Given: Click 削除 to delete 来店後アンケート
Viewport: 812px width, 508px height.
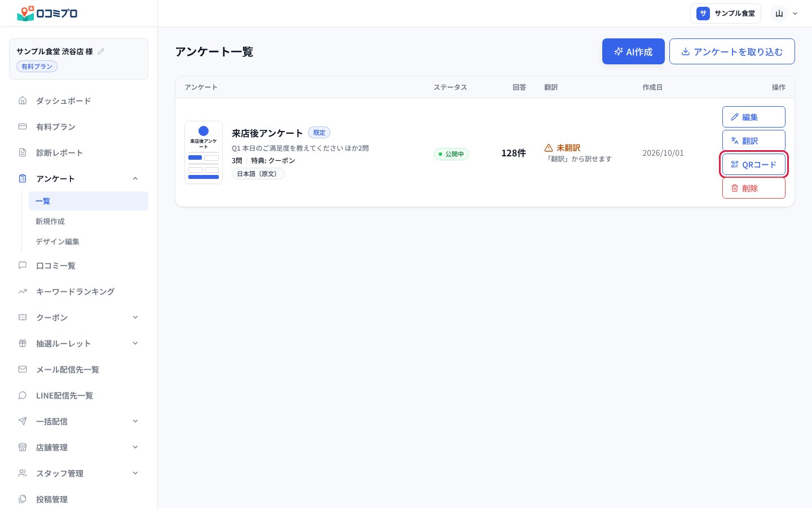Looking at the screenshot, I should click(754, 188).
